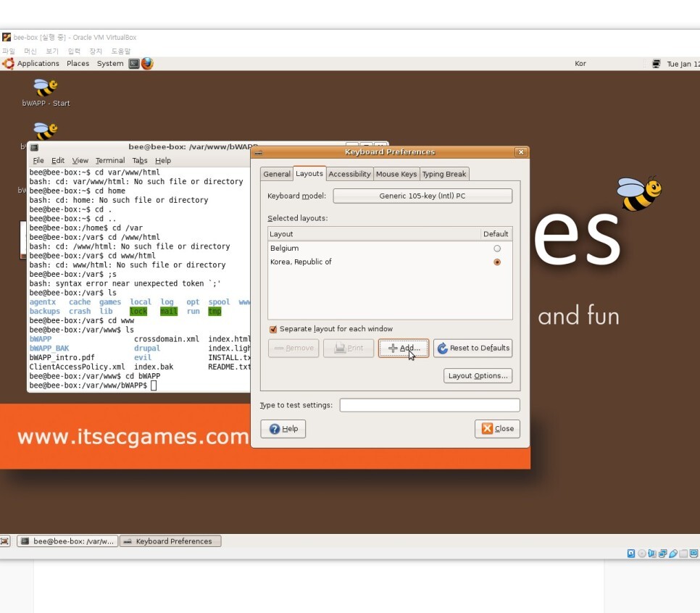Open the terminal Help menu
The image size is (700, 613).
pyautogui.click(x=163, y=160)
